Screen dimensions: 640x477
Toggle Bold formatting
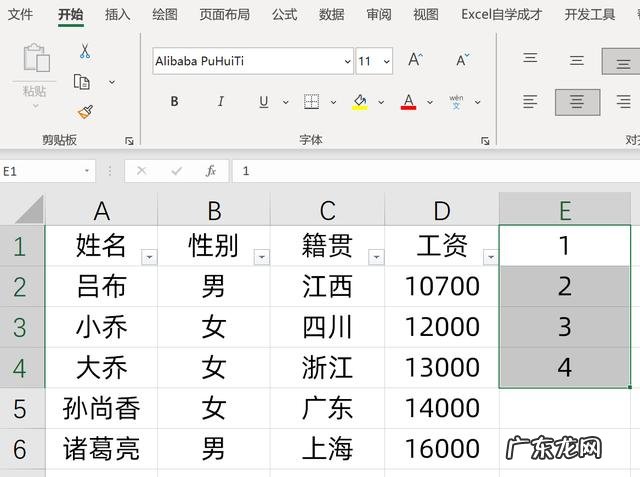174,102
